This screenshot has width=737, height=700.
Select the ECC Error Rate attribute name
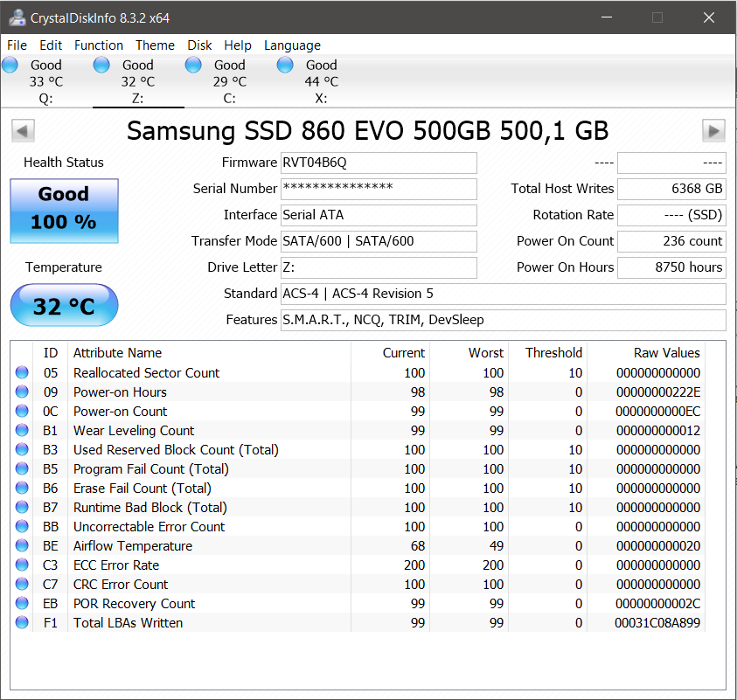point(116,565)
